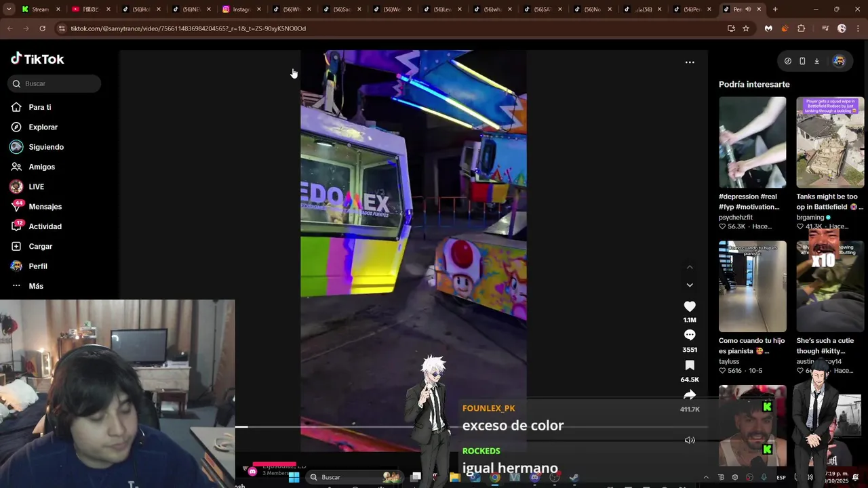Image resolution: width=868 pixels, height=488 pixels.
Task: Click the get app phone icon
Action: pyautogui.click(x=802, y=61)
